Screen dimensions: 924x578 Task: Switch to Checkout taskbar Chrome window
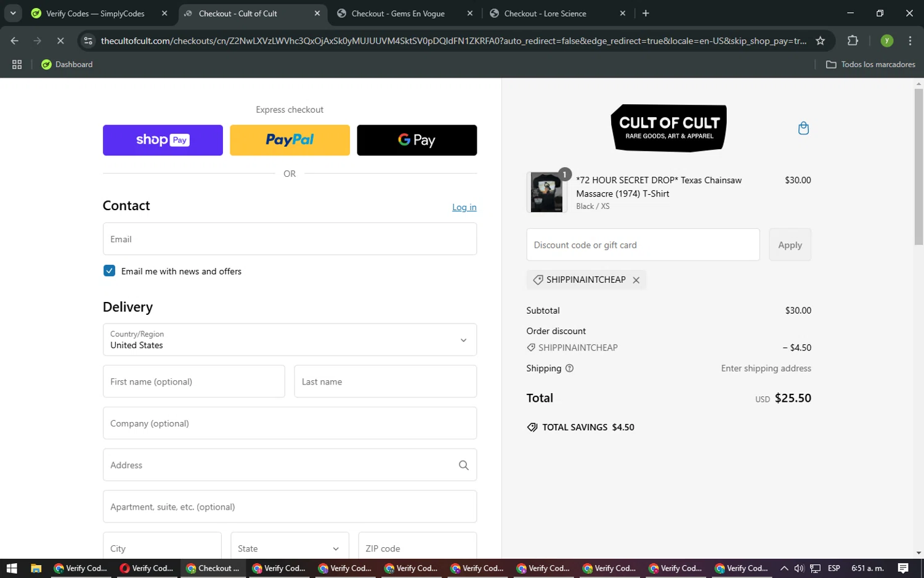pyautogui.click(x=213, y=568)
